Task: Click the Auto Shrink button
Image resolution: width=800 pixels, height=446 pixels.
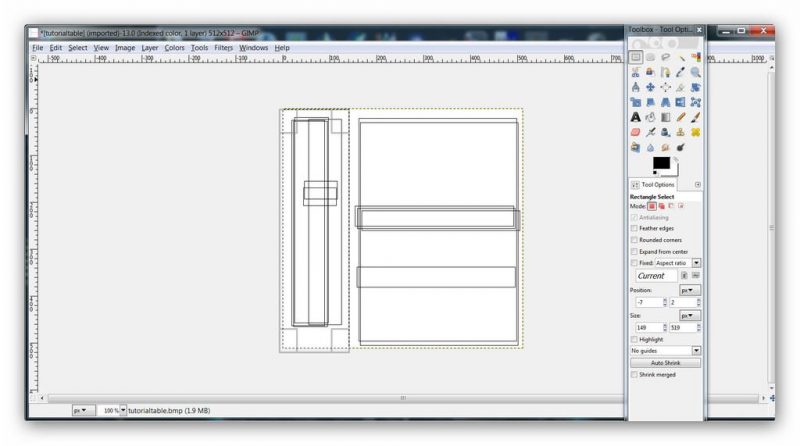Action: coord(665,362)
